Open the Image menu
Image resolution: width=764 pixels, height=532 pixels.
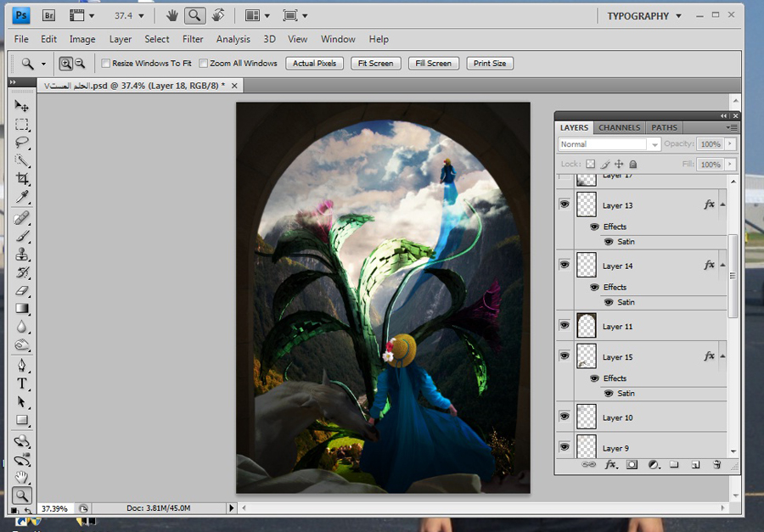(82, 39)
